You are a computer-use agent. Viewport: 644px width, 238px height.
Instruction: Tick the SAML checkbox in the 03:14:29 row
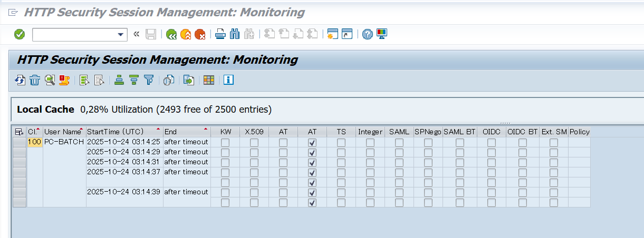pyautogui.click(x=399, y=152)
